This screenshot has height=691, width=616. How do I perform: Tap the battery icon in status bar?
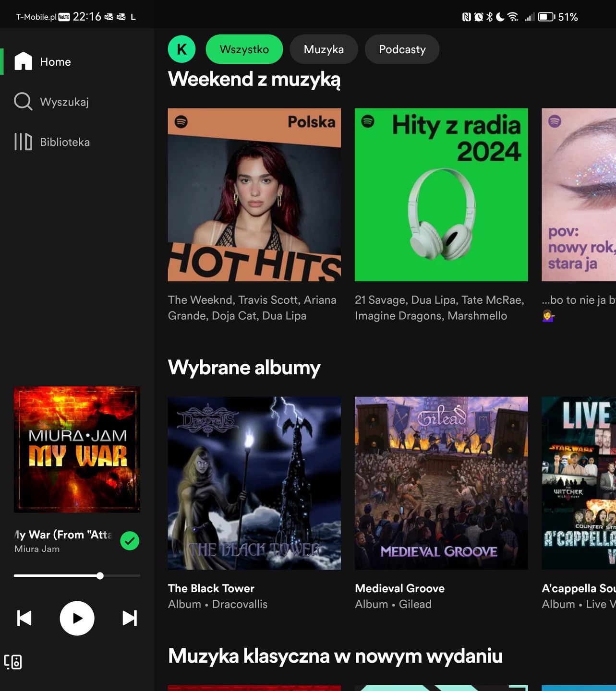pyautogui.click(x=546, y=17)
